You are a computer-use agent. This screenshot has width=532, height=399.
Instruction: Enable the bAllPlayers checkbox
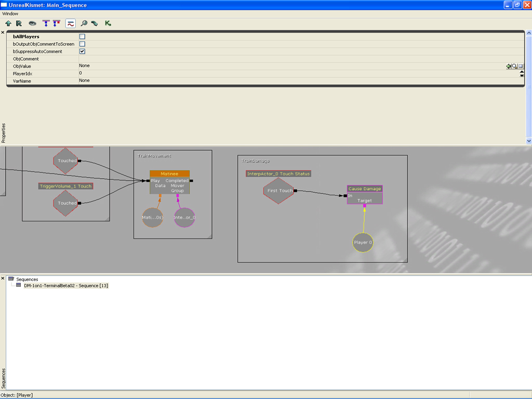tap(82, 36)
